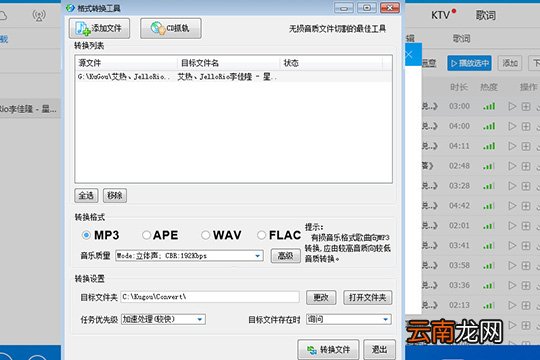
Task: Choose the APE format radio button
Action: click(146, 235)
